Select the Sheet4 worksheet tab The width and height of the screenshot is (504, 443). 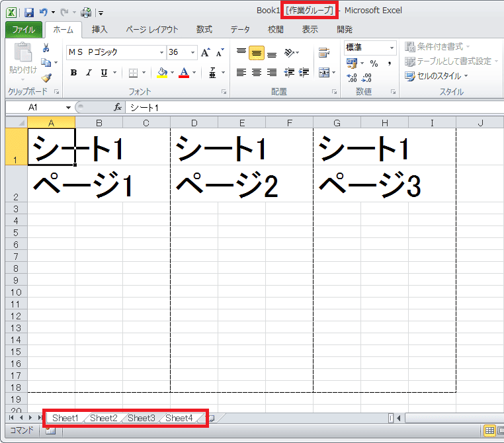[179, 418]
